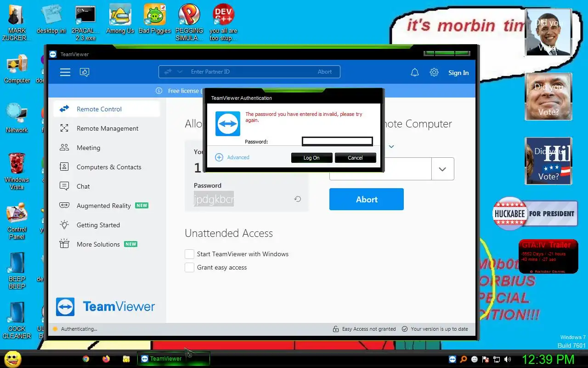This screenshot has width=588, height=368.
Task: Cancel the TeamViewer Authentication dialog
Action: (x=355, y=158)
